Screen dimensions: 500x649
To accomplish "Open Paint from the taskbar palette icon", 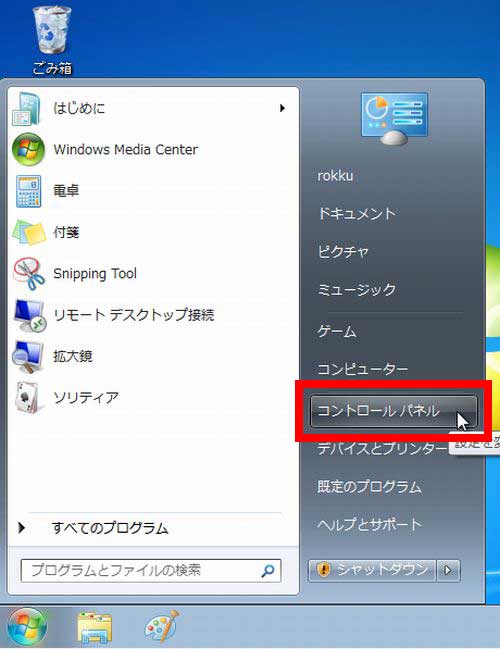I will click(x=162, y=627).
